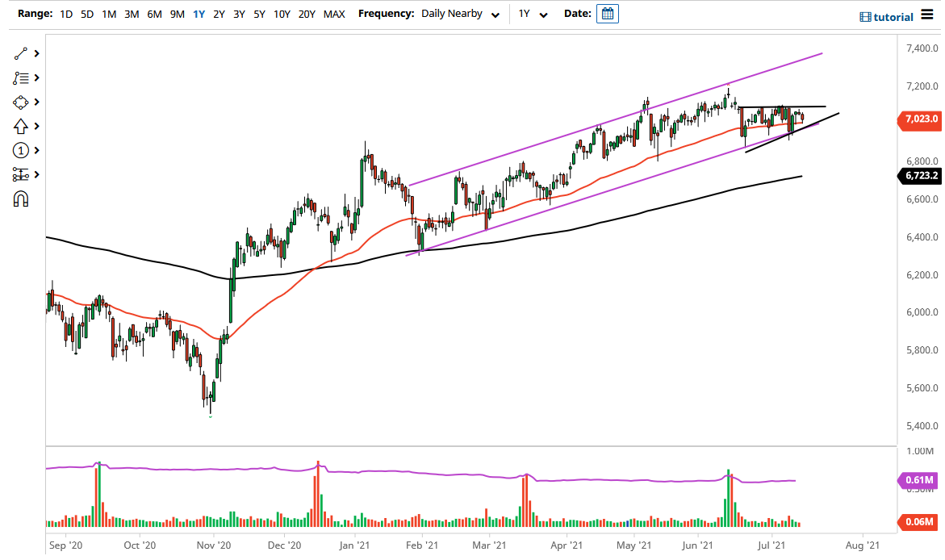Open the hamburger chart options menu

(928, 14)
